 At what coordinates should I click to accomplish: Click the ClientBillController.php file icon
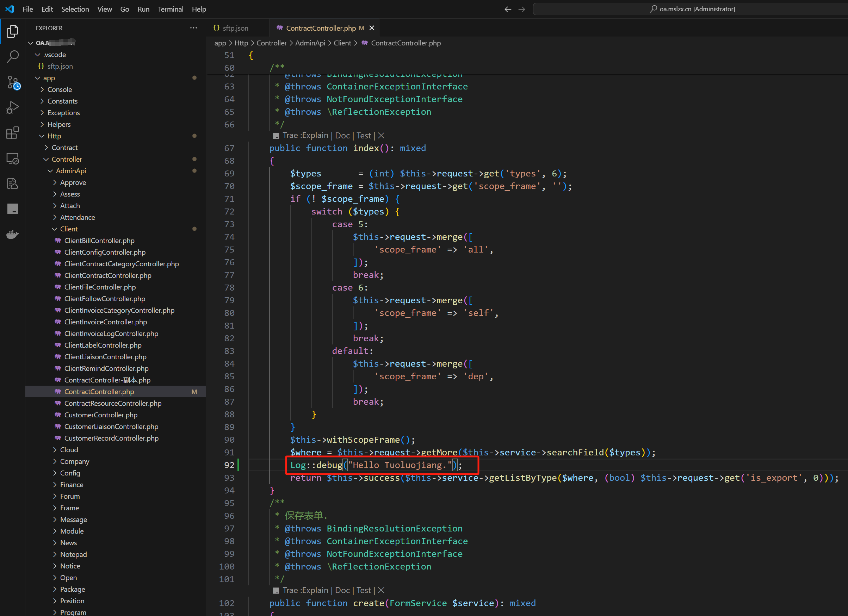[58, 240]
